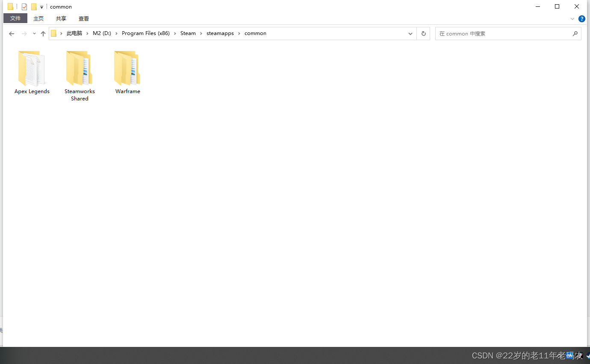The width and height of the screenshot is (590, 364).
Task: Open the 查看 ribbon tab
Action: [x=84, y=18]
